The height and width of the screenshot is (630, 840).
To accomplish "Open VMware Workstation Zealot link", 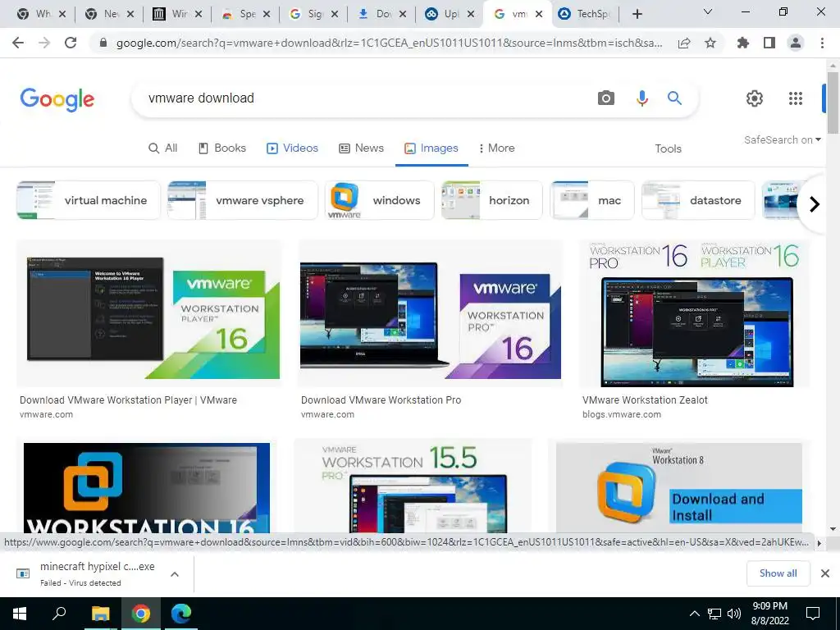I will pyautogui.click(x=645, y=399).
